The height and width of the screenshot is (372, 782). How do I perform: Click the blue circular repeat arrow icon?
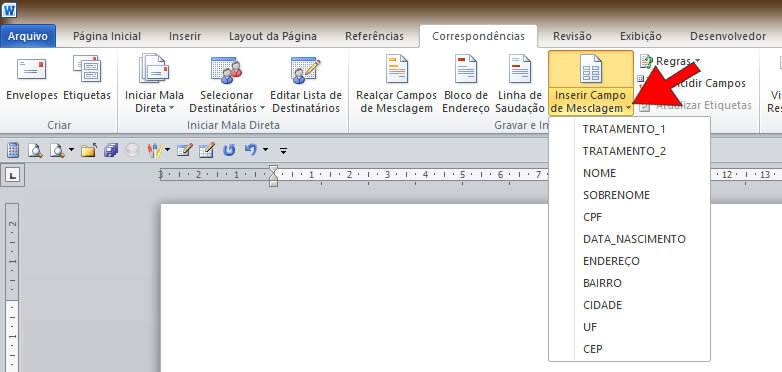click(x=229, y=150)
